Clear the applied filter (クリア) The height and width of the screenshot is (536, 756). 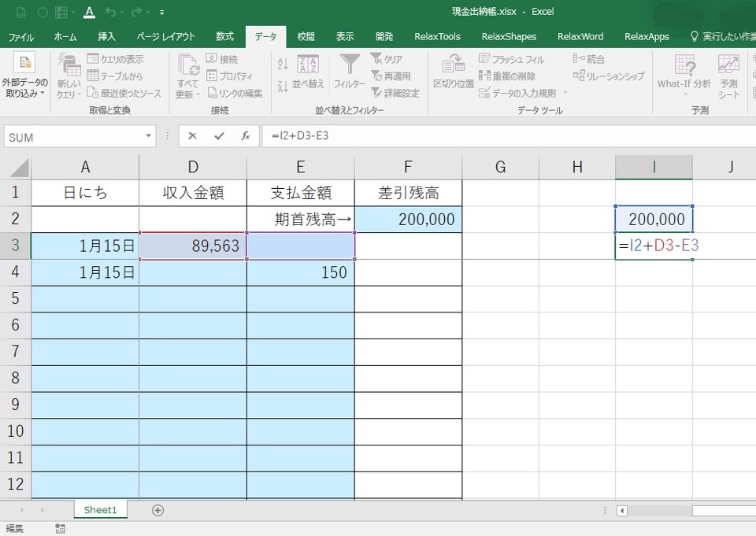tap(385, 59)
